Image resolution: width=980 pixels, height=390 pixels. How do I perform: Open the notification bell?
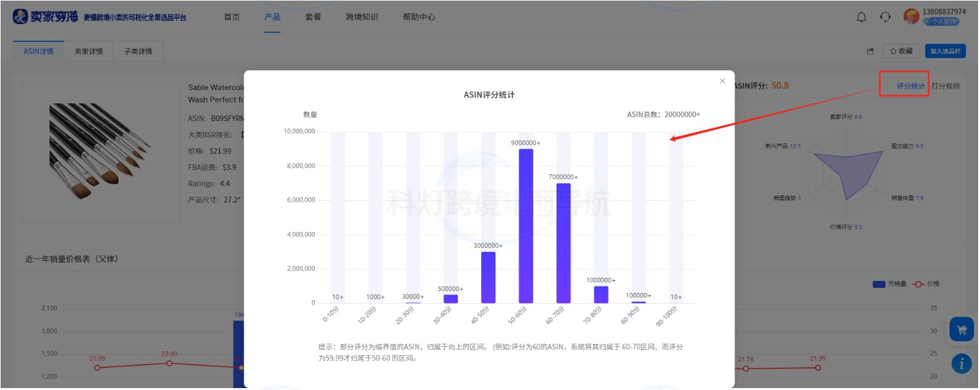861,17
